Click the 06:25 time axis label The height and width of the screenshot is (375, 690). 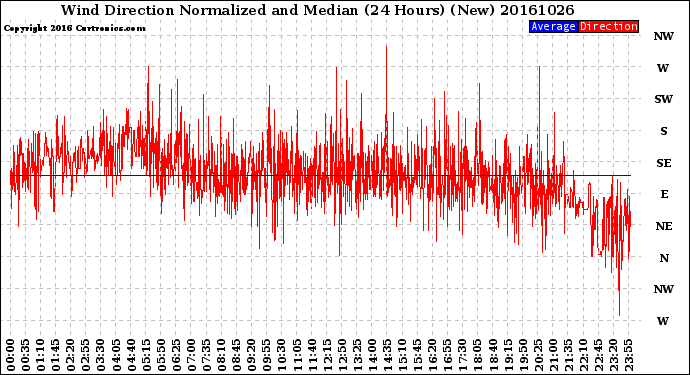click(x=176, y=355)
